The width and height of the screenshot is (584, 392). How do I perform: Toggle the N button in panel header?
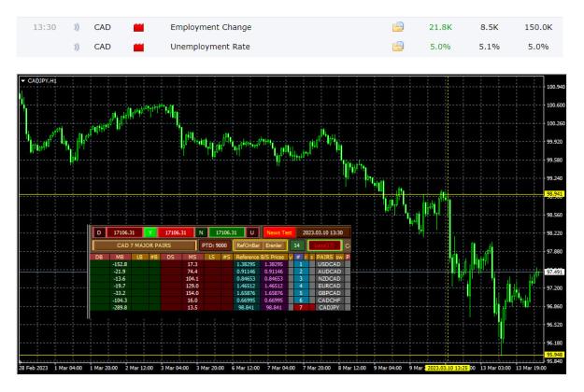coord(201,232)
